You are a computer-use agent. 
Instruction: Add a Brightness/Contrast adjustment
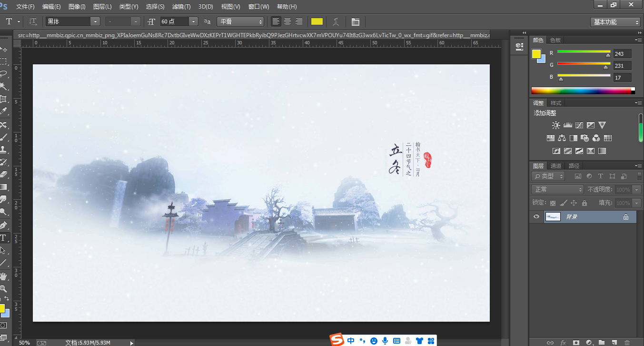point(556,125)
